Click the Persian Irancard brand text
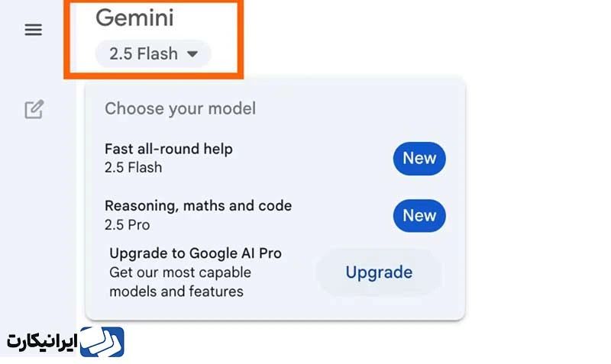611x364 pixels. point(43,342)
